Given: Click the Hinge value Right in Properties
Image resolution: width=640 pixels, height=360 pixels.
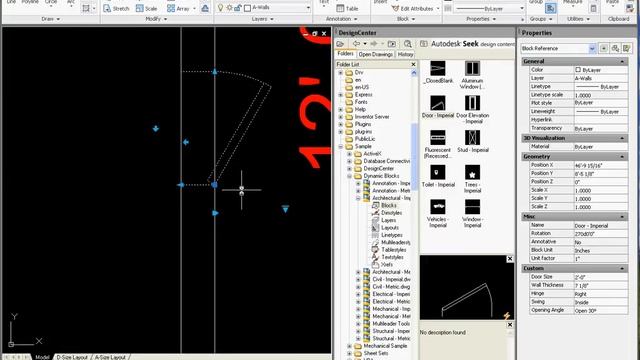Looking at the screenshot, I should (600, 294).
